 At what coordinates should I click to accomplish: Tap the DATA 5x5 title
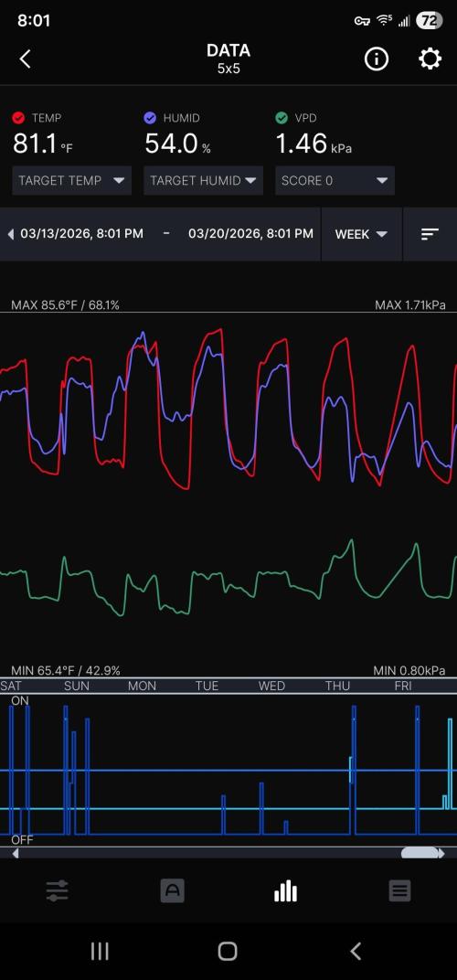pyautogui.click(x=228, y=59)
